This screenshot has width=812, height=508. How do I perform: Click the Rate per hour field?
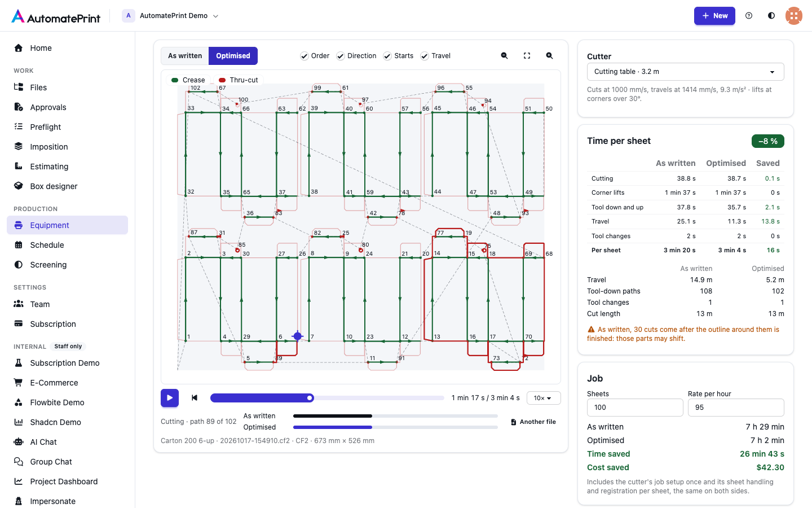point(736,408)
